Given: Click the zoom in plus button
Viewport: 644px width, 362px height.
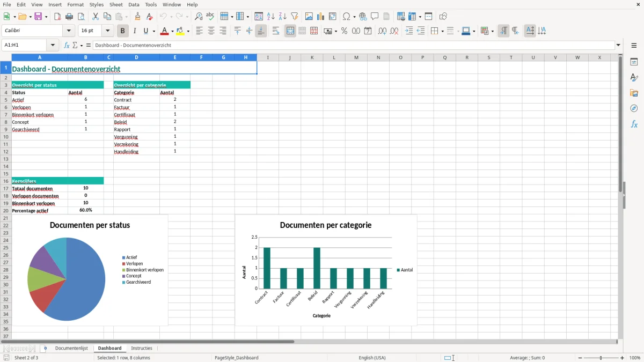Looking at the screenshot, I should (x=623, y=358).
